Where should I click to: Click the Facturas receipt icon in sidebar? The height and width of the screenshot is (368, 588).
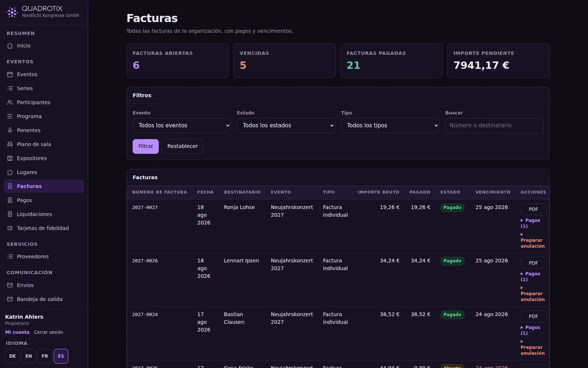coord(10,186)
